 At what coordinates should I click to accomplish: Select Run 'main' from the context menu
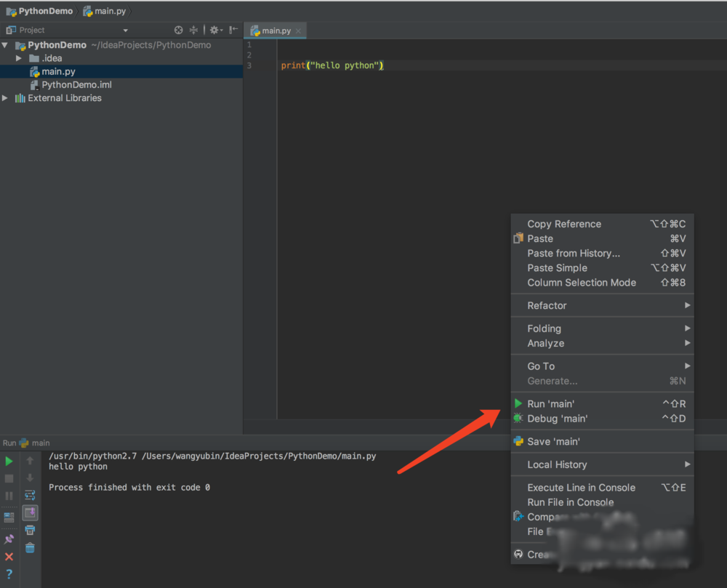pyautogui.click(x=550, y=403)
